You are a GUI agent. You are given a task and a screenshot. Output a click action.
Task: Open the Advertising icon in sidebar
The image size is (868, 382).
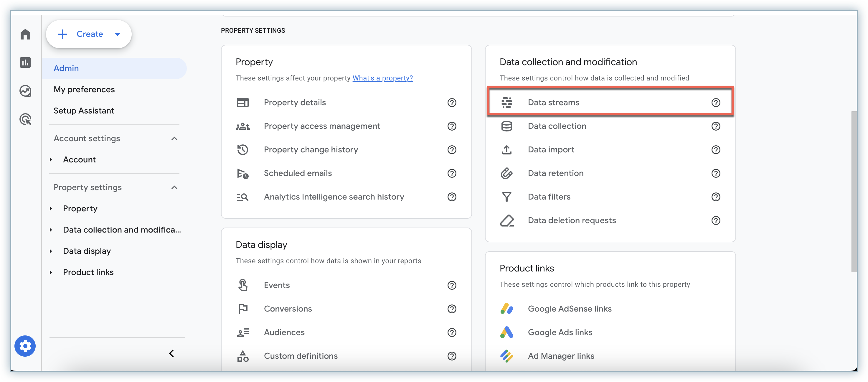(25, 119)
